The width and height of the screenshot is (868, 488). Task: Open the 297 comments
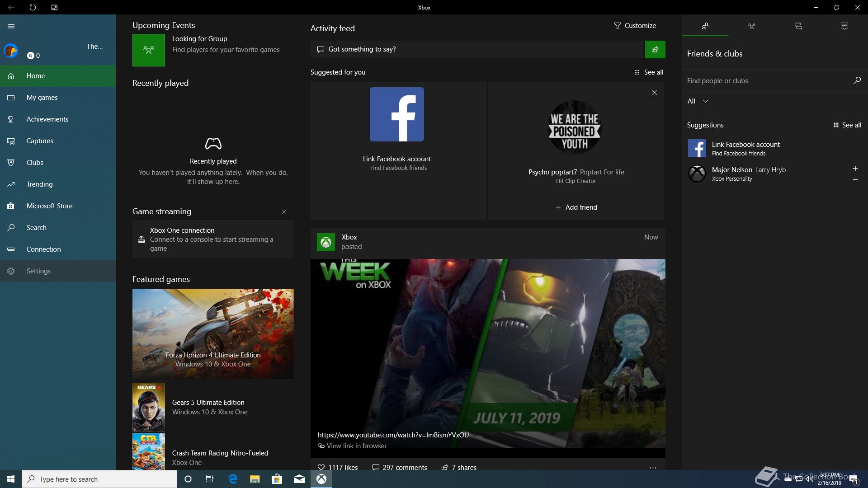tap(400, 467)
